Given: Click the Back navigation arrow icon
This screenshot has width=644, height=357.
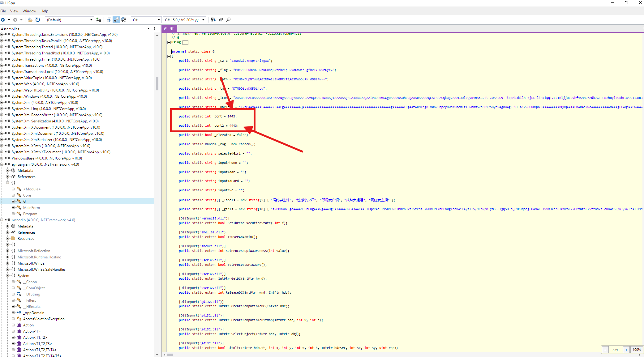Looking at the screenshot, I should [x=3, y=20].
